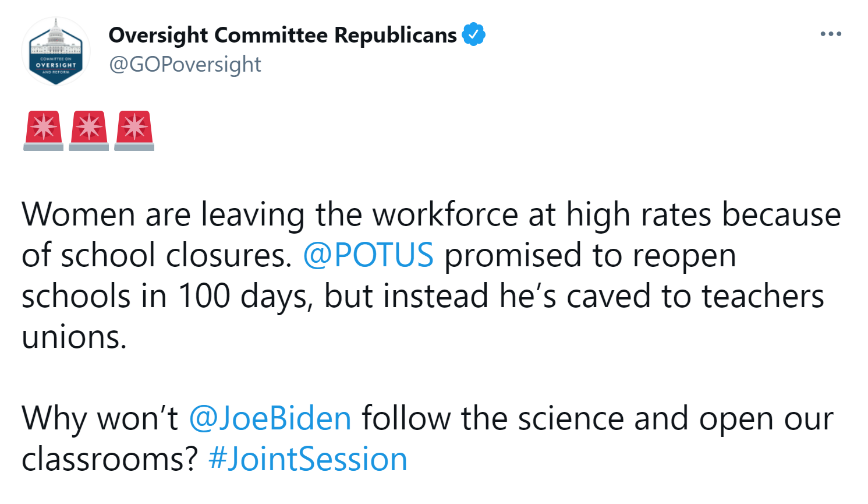Click "follow the science and open our" text
The image size is (868, 504).
[x=597, y=418]
